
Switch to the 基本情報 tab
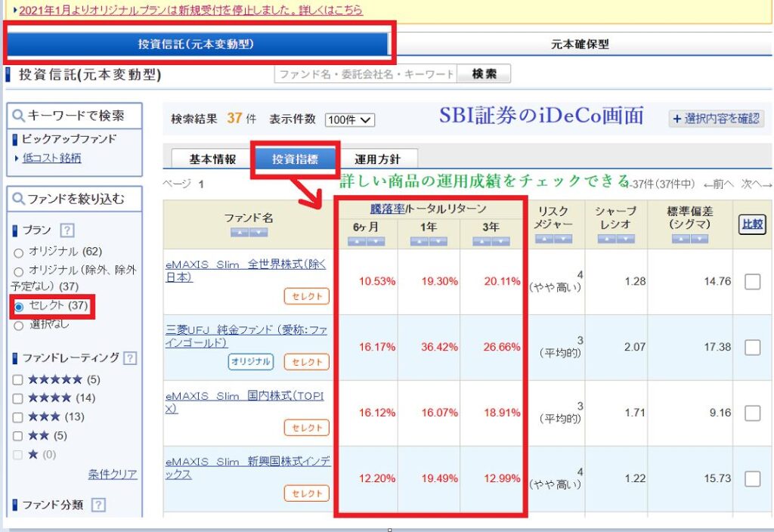pos(212,159)
